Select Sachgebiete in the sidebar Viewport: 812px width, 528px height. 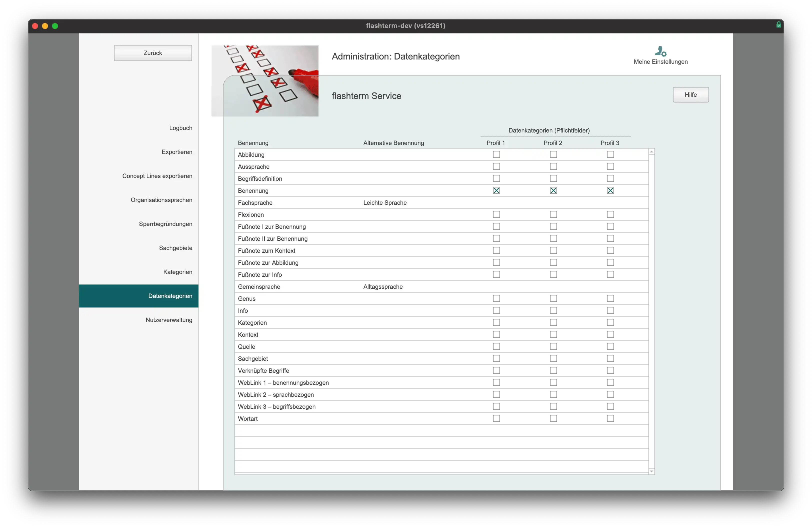(x=175, y=248)
